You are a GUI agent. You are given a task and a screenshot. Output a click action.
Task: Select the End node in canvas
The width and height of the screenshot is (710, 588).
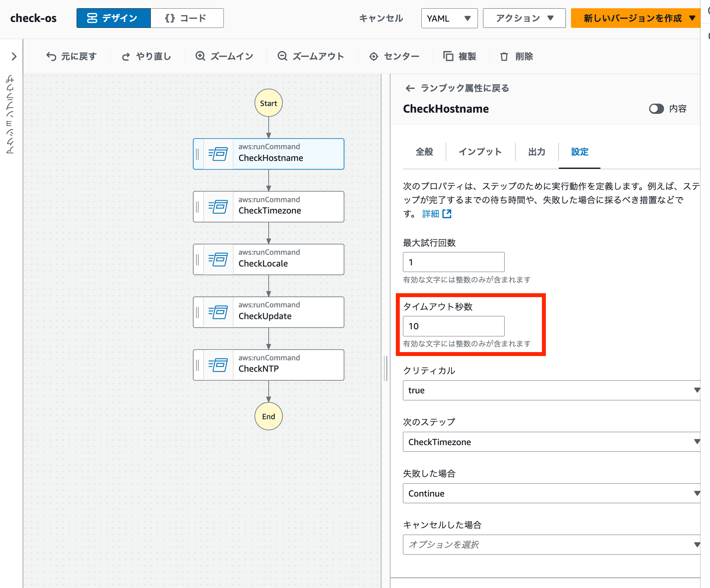(x=269, y=416)
